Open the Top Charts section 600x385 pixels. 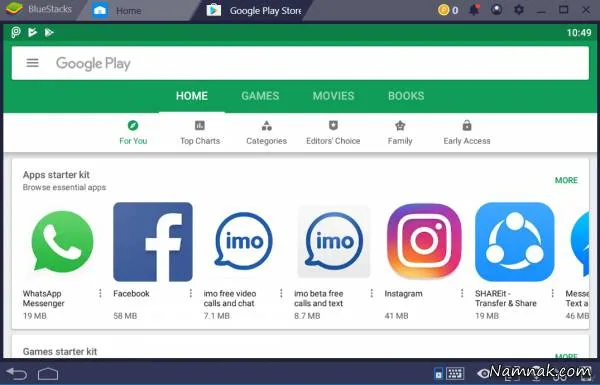click(200, 132)
